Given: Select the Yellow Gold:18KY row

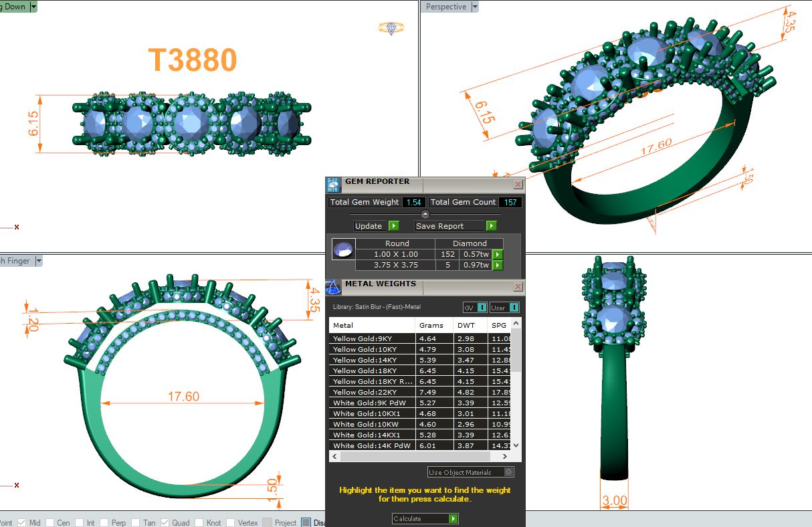Looking at the screenshot, I should [420, 371].
